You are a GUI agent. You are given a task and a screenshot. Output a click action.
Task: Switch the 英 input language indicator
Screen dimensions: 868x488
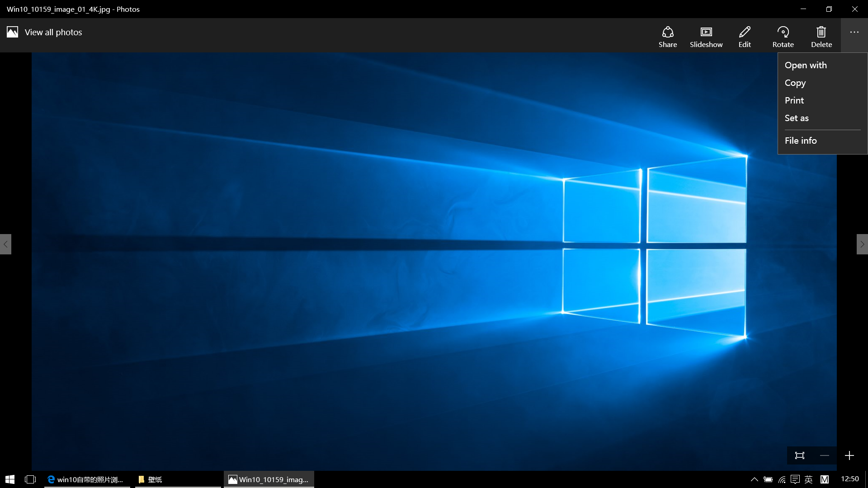(809, 479)
